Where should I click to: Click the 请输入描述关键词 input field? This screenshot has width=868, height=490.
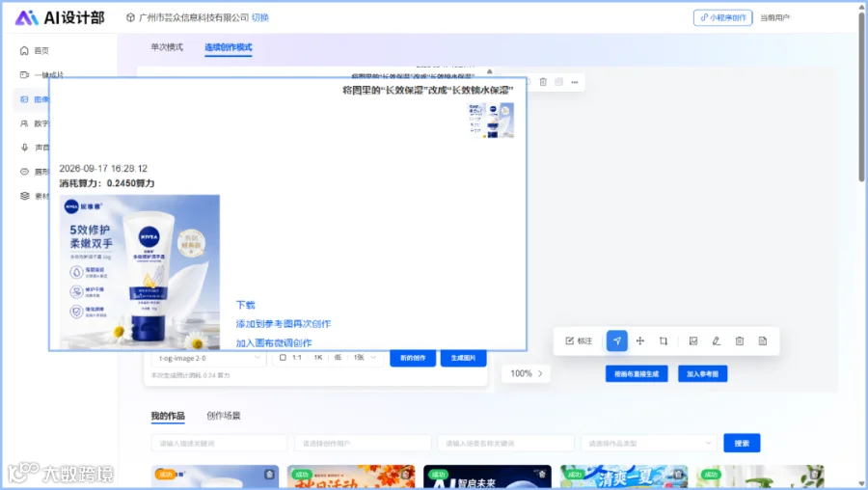[219, 443]
